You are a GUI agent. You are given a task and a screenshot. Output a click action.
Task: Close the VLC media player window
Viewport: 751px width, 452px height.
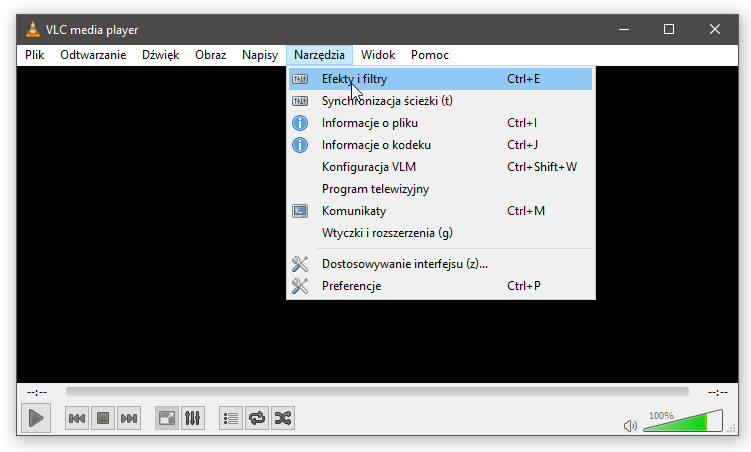coord(715,29)
